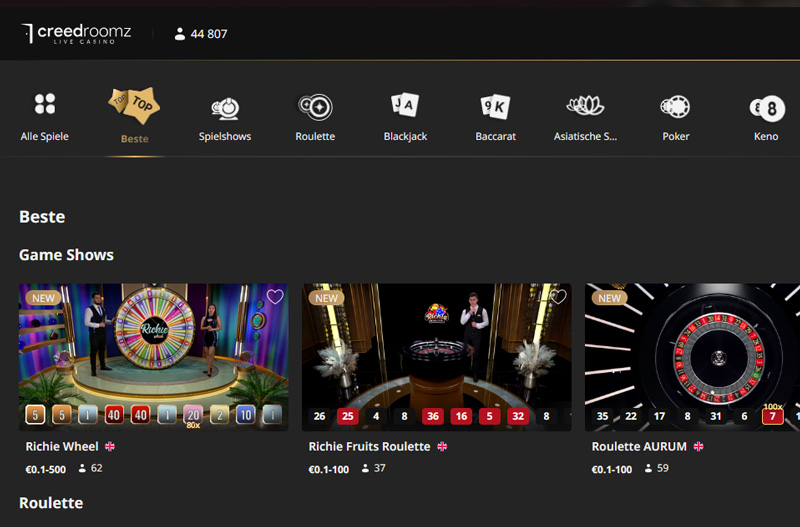Switch to the Alle Spiele tab label
The height and width of the screenshot is (527, 800).
click(44, 136)
